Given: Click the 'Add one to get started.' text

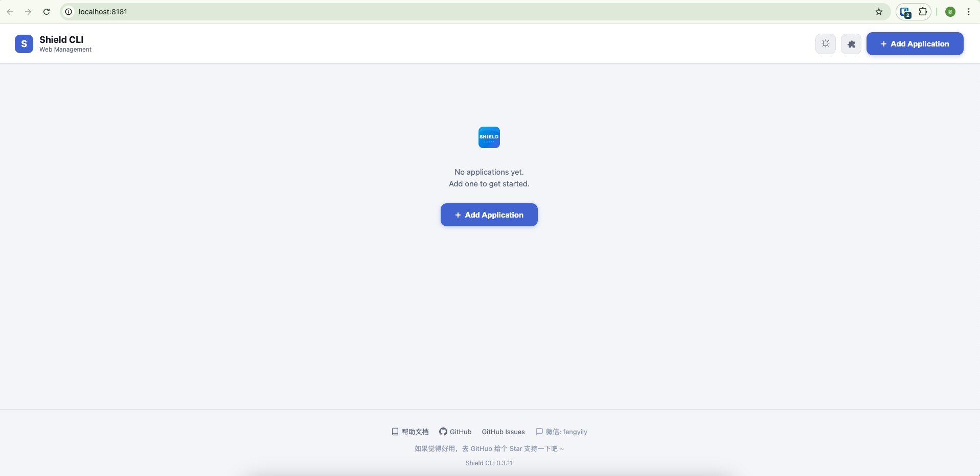Looking at the screenshot, I should (489, 184).
